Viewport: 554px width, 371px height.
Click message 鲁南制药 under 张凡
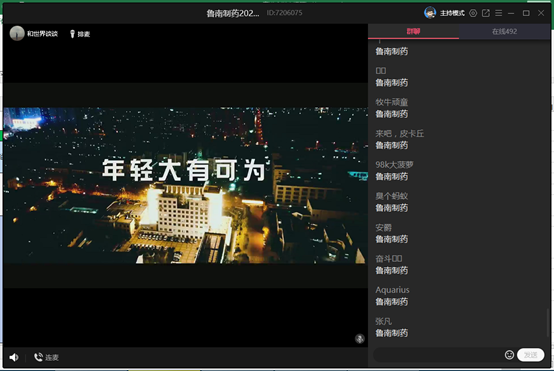391,333
